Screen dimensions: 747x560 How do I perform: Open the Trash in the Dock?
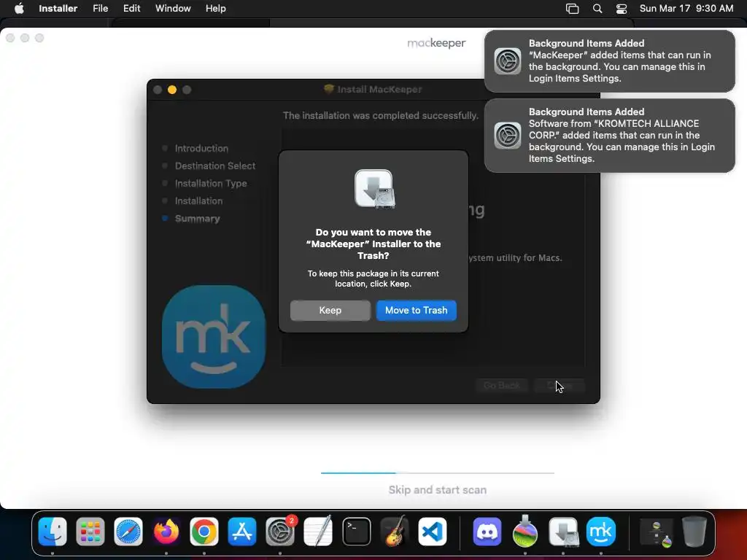click(694, 532)
